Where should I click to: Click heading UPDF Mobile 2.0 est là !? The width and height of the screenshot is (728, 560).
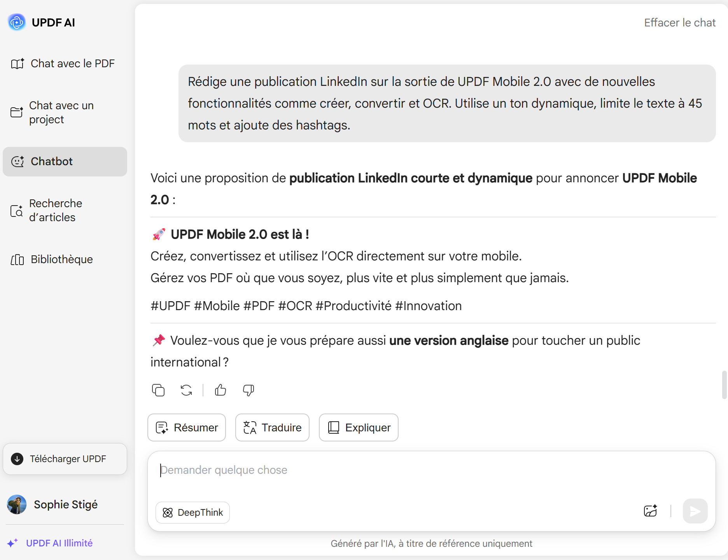click(x=240, y=234)
